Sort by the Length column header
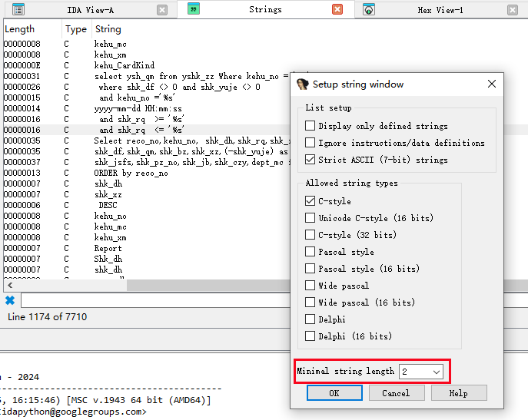The height and width of the screenshot is (420, 528). click(20, 29)
